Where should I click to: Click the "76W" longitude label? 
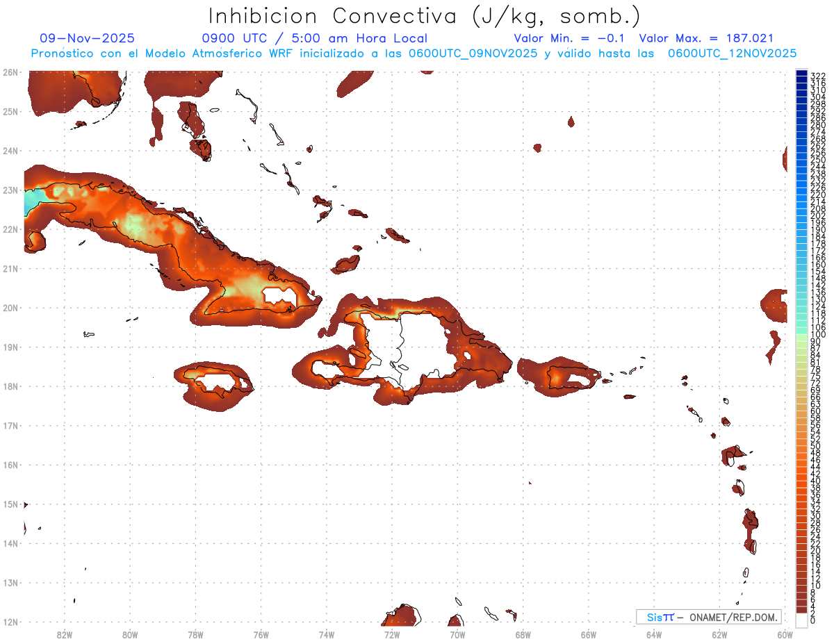261,634
